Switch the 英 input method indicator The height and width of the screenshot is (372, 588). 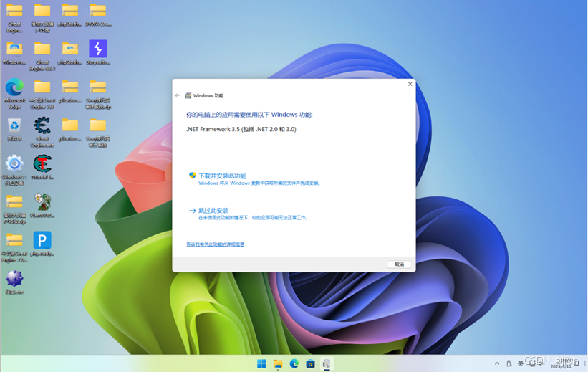tap(520, 363)
